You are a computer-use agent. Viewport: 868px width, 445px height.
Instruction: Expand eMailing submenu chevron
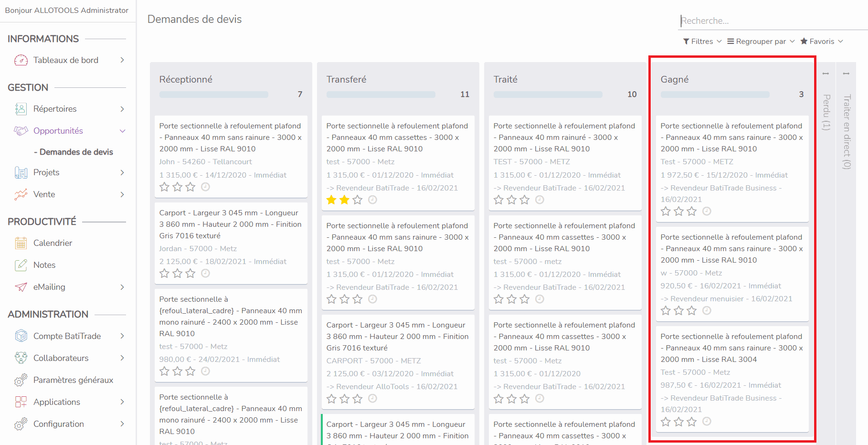[122, 287]
